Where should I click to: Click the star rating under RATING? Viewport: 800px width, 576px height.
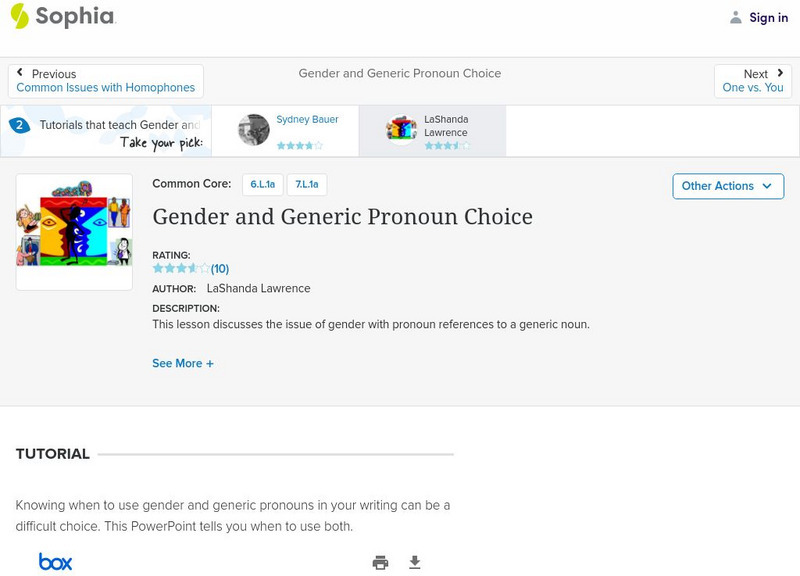[x=181, y=269]
